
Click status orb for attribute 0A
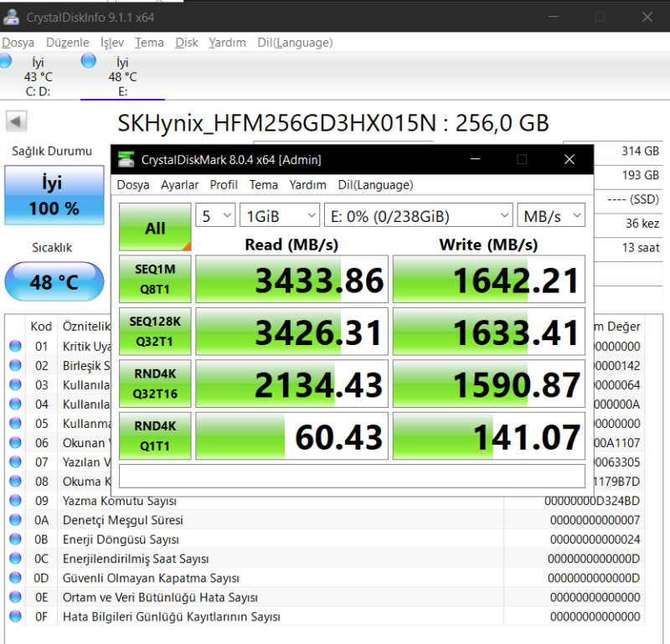coord(15,520)
